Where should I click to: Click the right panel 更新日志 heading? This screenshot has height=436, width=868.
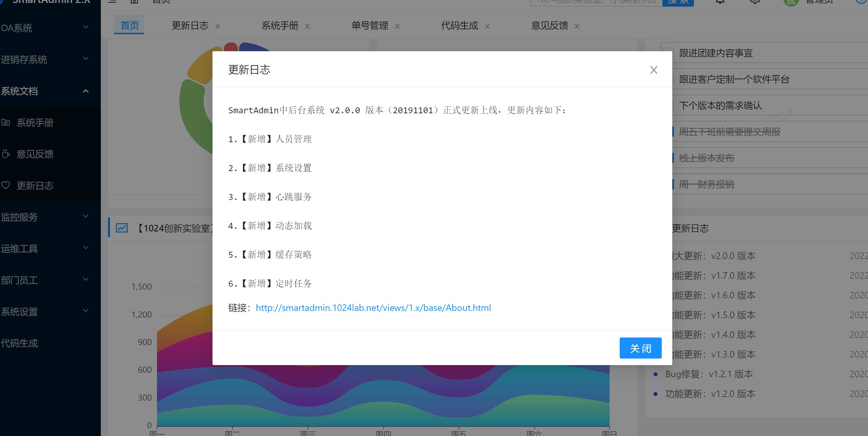(690, 228)
